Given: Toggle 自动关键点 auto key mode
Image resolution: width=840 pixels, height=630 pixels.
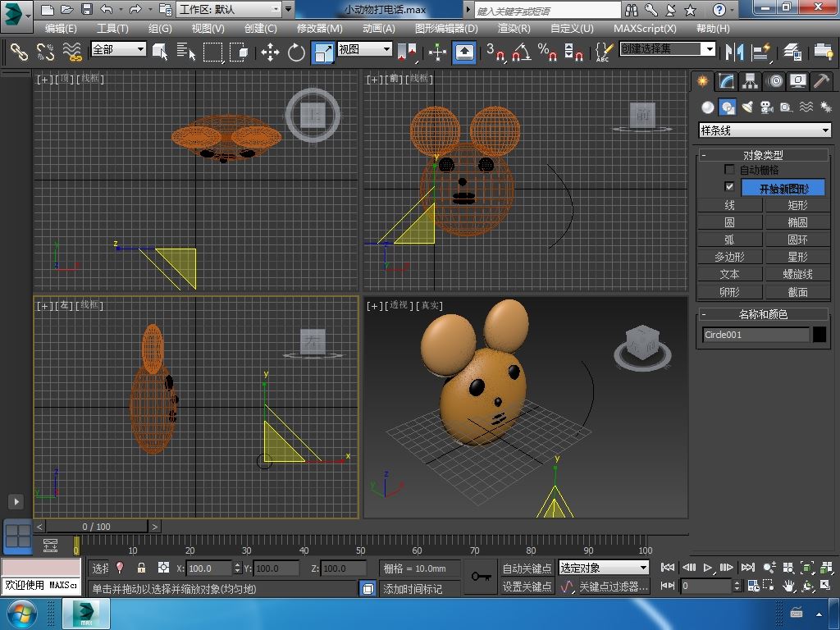Looking at the screenshot, I should pos(527,568).
